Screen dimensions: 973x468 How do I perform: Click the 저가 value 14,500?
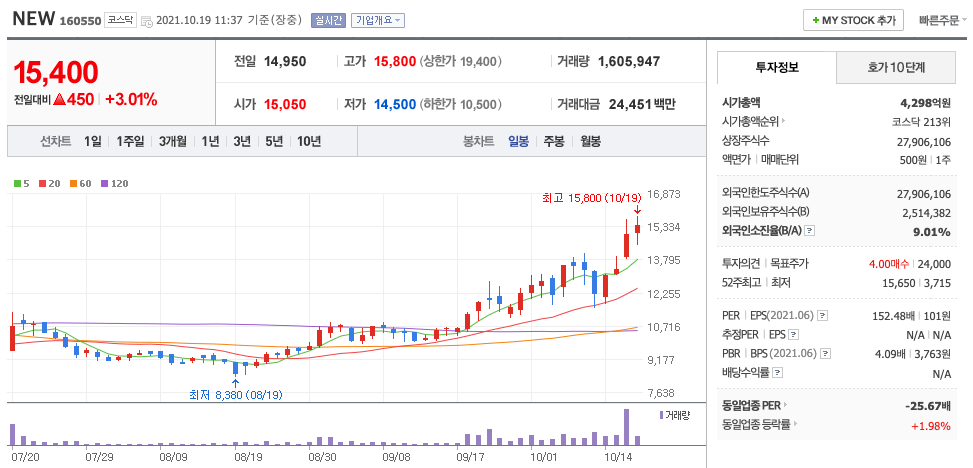click(394, 104)
